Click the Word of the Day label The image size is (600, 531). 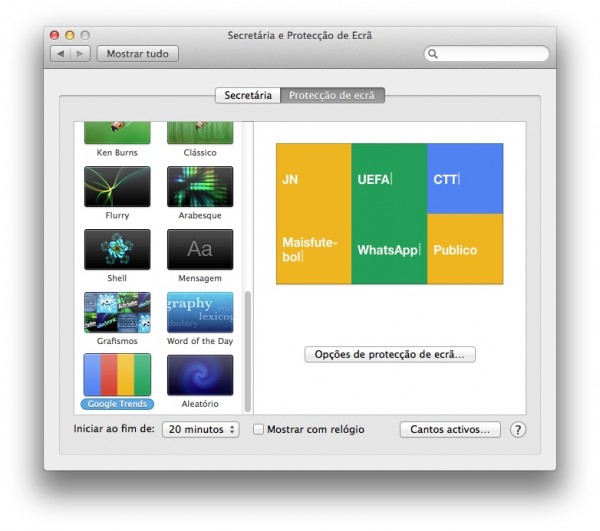[200, 341]
